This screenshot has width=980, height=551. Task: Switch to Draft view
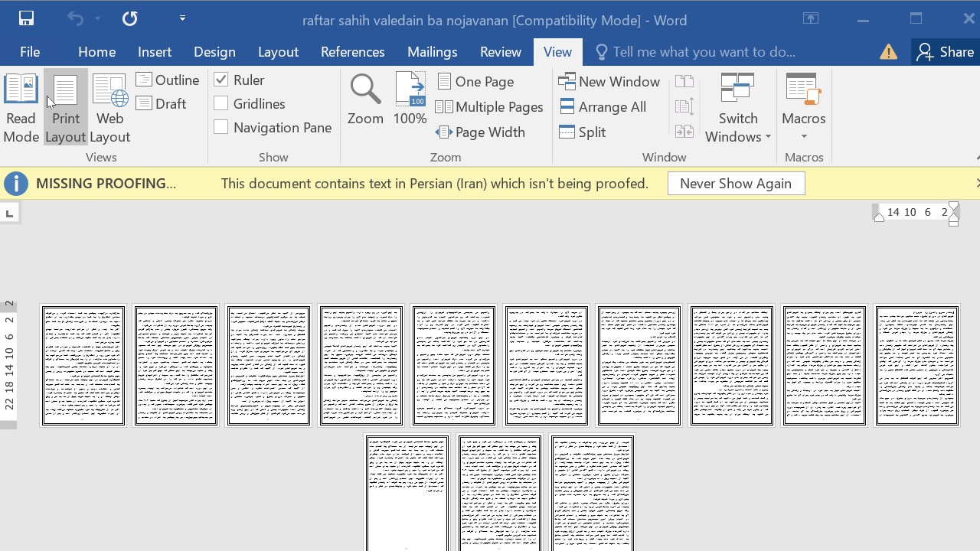[x=162, y=103]
